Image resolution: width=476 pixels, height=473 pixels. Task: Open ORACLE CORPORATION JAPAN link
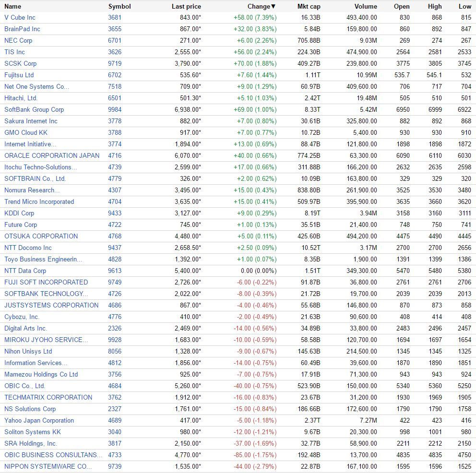52,156
